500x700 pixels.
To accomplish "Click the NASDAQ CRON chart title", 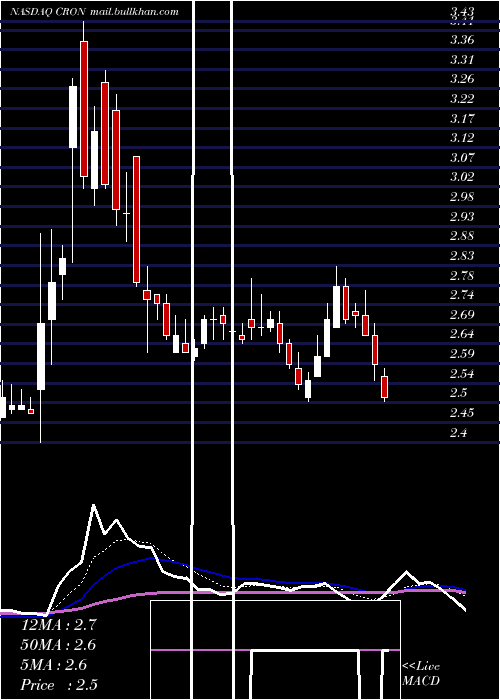I will click(x=95, y=12).
